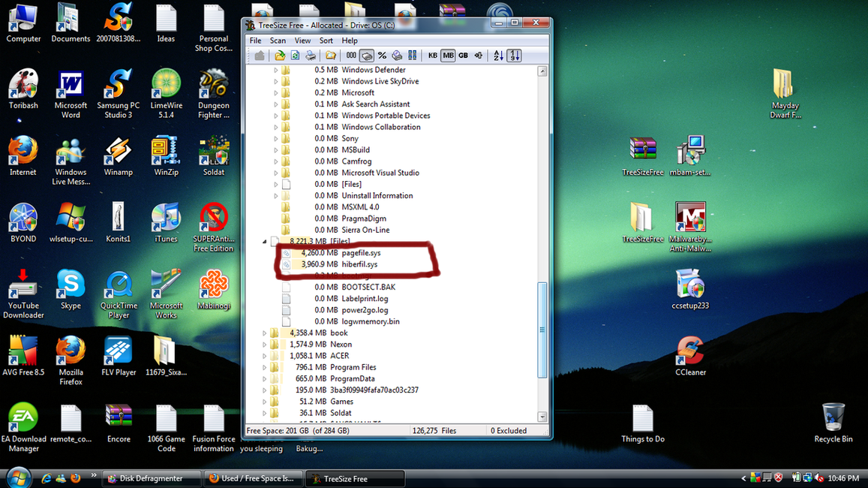Image resolution: width=868 pixels, height=488 pixels.
Task: Select the Labelprint.log file entry
Action: [x=365, y=299]
